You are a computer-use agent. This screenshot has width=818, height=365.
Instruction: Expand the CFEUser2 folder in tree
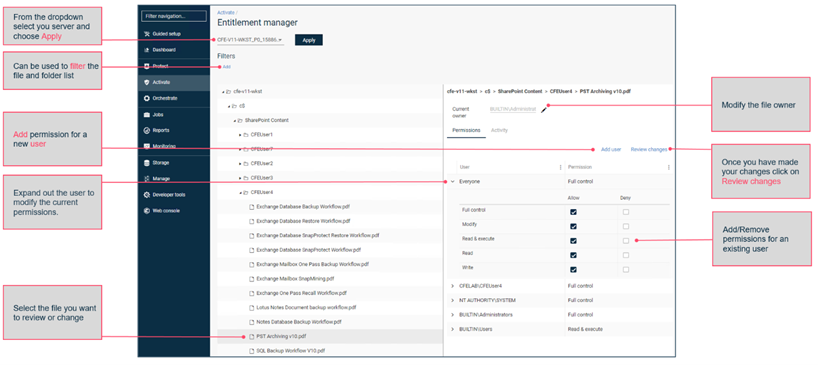[x=240, y=164]
